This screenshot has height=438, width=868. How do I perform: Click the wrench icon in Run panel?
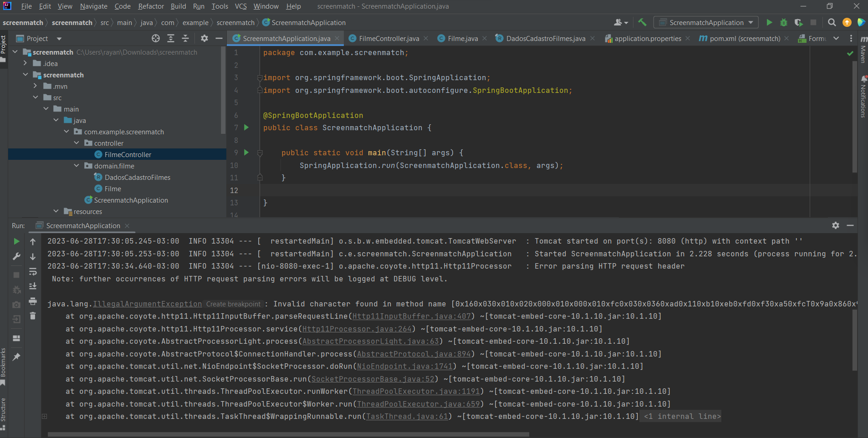(16, 256)
